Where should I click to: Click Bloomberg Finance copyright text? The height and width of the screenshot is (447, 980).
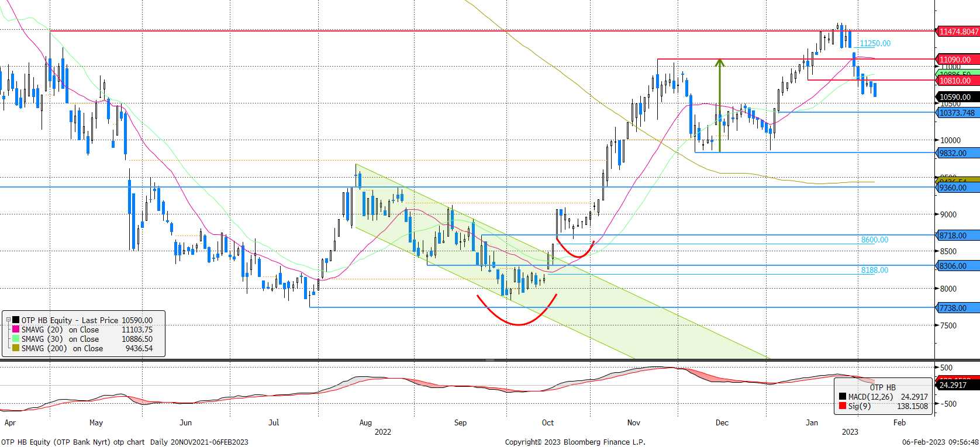click(x=575, y=442)
